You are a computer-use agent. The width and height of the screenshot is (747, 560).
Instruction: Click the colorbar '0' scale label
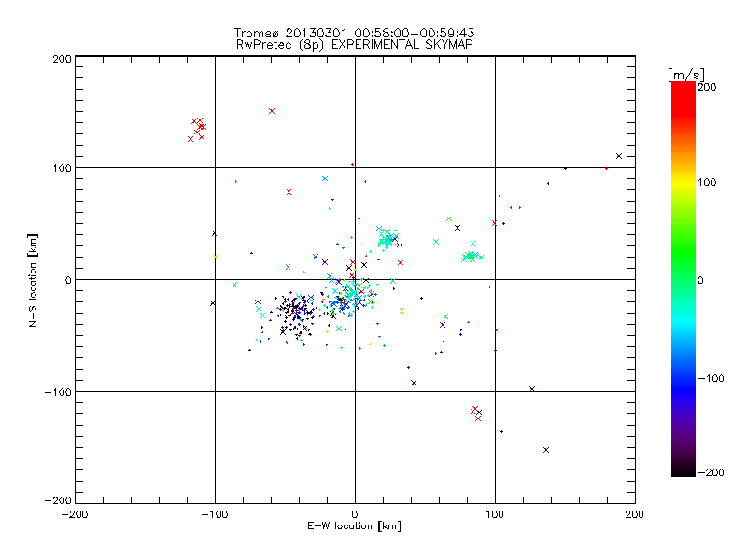click(700, 280)
